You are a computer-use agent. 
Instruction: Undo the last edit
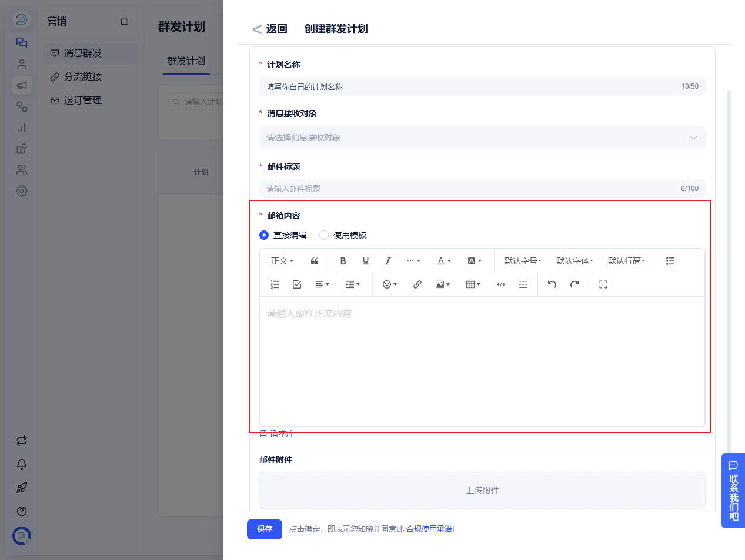click(x=552, y=284)
